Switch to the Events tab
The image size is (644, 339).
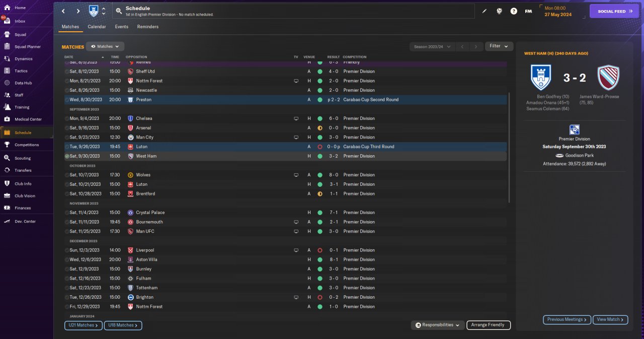pyautogui.click(x=121, y=27)
